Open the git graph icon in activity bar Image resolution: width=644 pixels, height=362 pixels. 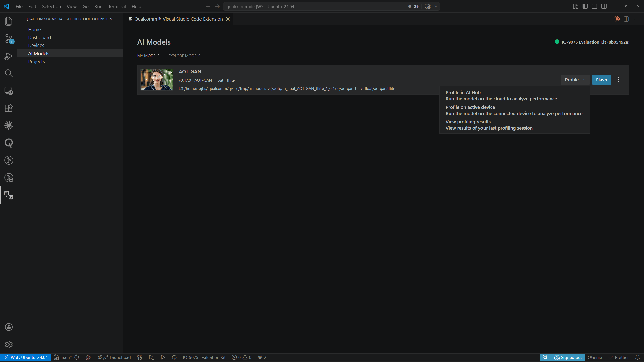(x=9, y=160)
